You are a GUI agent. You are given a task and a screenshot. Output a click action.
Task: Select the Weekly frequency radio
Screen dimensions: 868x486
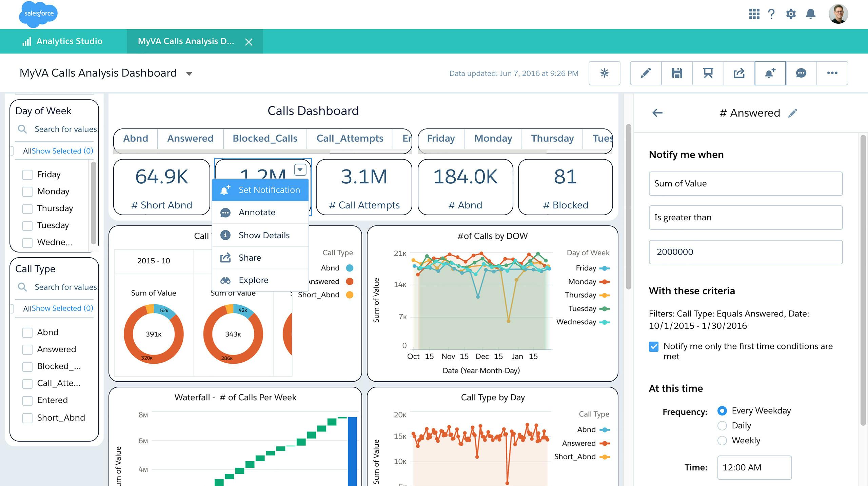point(722,441)
